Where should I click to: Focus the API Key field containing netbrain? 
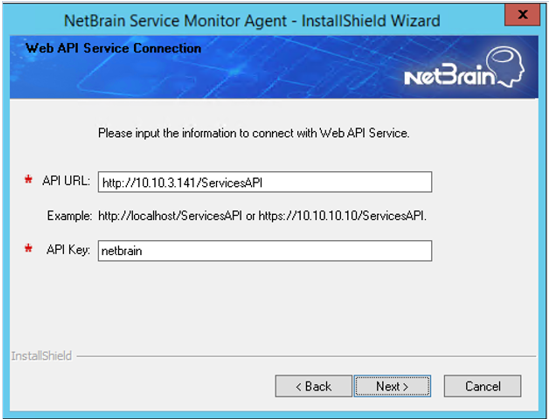pos(265,251)
